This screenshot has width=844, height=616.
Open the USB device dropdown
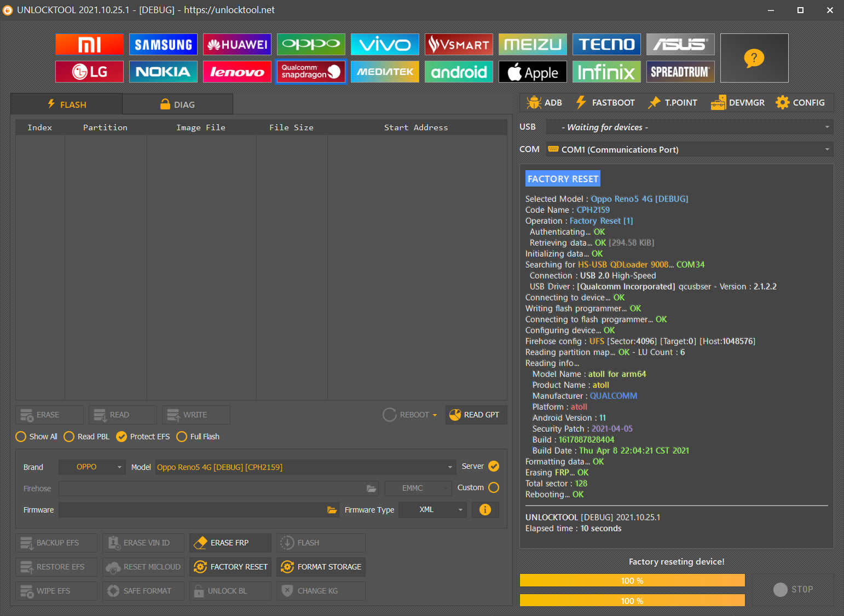pyautogui.click(x=690, y=127)
